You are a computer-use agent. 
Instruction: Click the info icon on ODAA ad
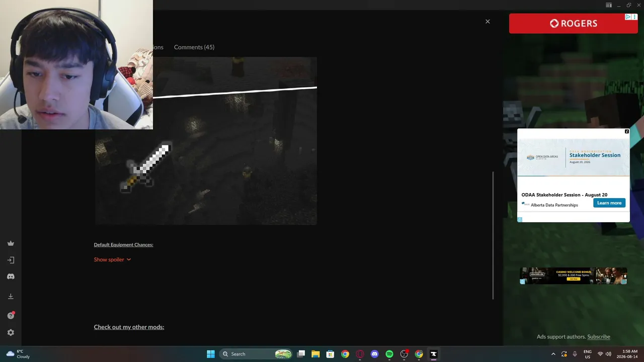627,131
